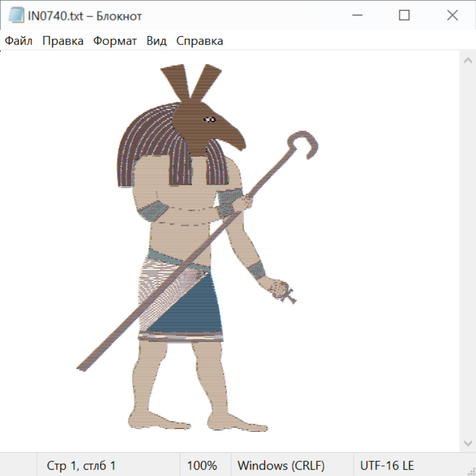The height and width of the screenshot is (476, 476).
Task: Open the Правка menu
Action: pyautogui.click(x=62, y=41)
